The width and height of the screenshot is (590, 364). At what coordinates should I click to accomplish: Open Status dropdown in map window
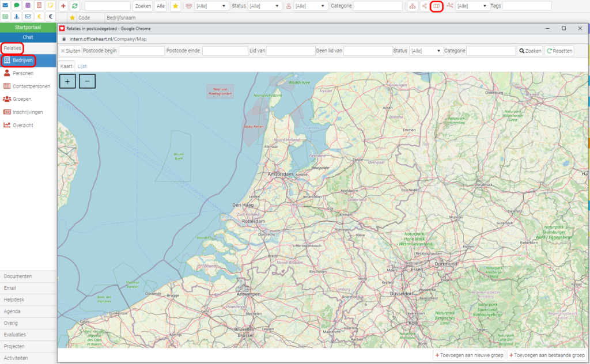pos(426,51)
